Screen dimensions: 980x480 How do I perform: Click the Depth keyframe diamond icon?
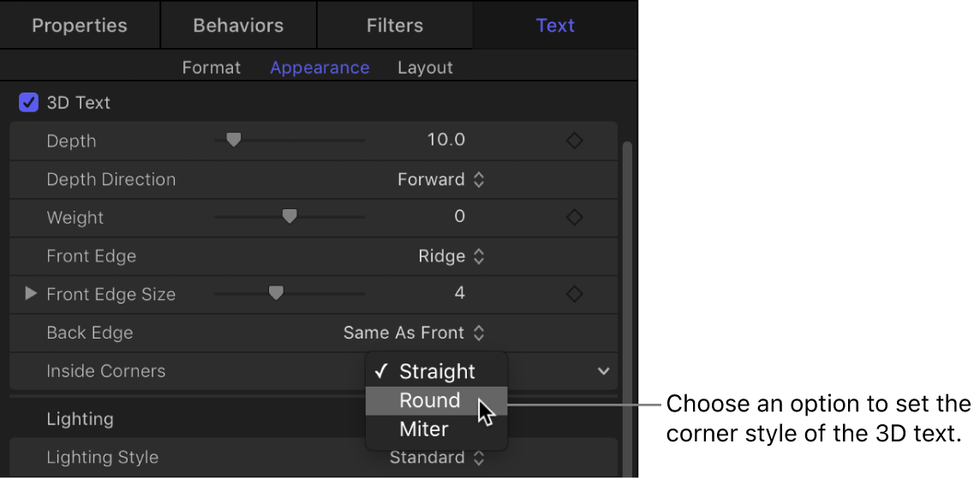(575, 141)
